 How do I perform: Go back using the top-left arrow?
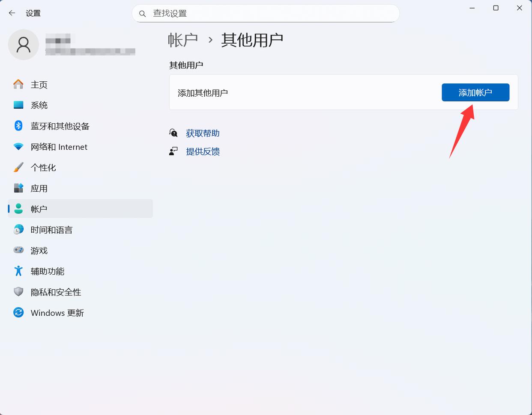[x=12, y=13]
